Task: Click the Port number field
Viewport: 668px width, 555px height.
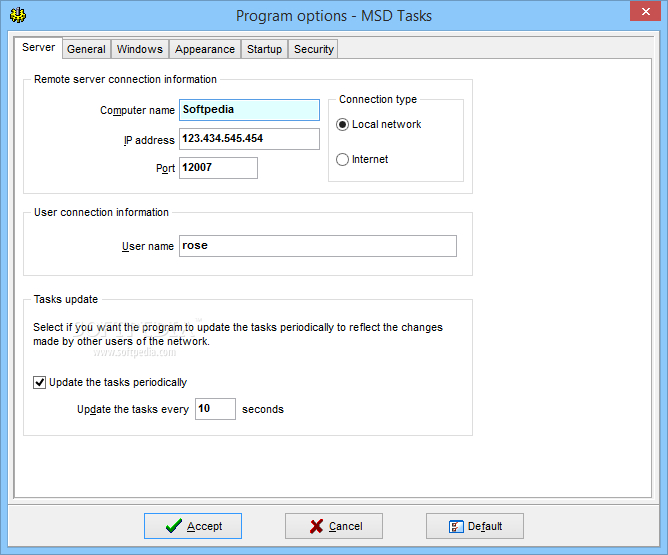Action: 218,168
